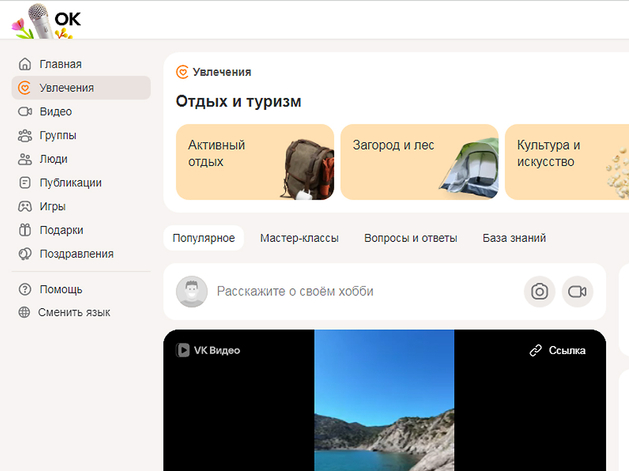Click the seaside video preview thumbnail

pyautogui.click(x=384, y=410)
